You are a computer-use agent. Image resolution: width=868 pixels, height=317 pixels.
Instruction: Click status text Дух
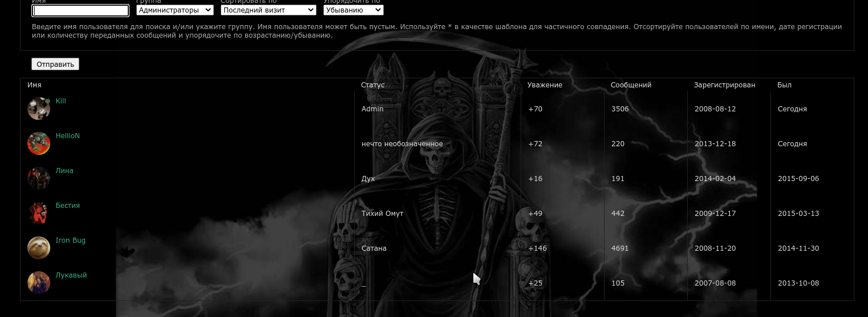point(368,179)
